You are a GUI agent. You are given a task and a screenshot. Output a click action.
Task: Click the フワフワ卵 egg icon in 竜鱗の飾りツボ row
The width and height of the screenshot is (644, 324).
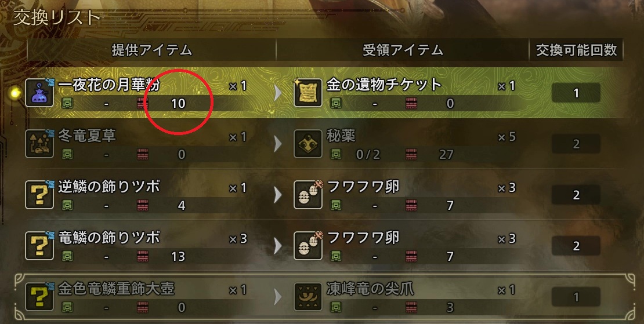(308, 246)
